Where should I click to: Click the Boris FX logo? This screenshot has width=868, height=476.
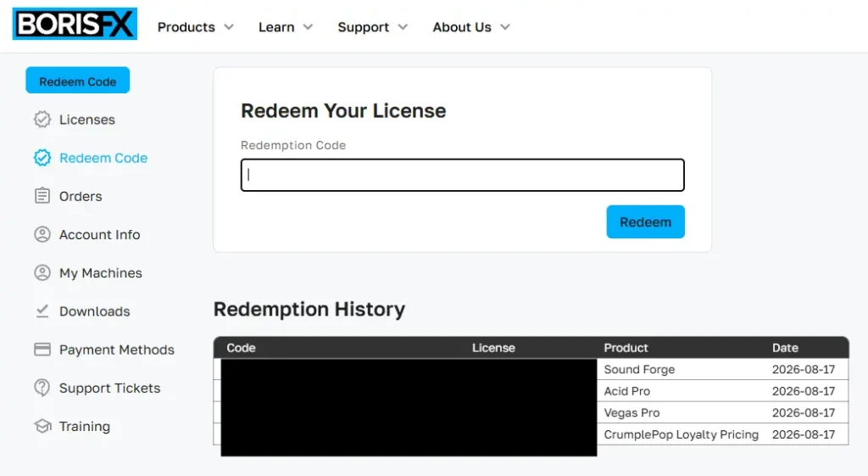pyautogui.click(x=75, y=24)
